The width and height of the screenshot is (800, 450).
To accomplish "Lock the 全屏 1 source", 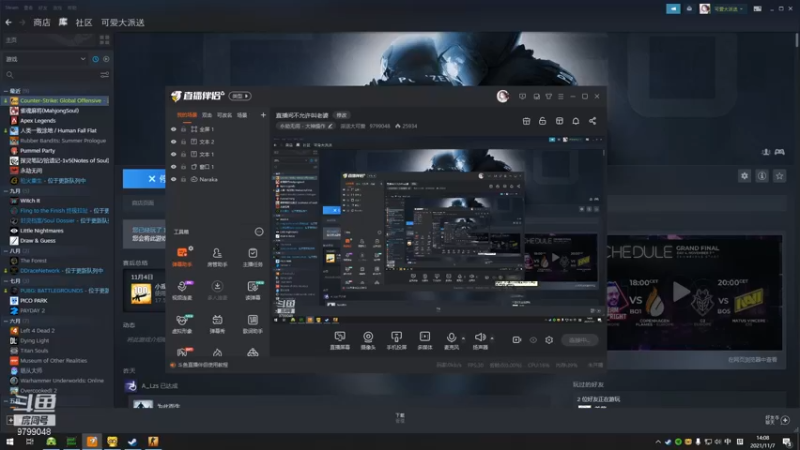I will tap(183, 130).
